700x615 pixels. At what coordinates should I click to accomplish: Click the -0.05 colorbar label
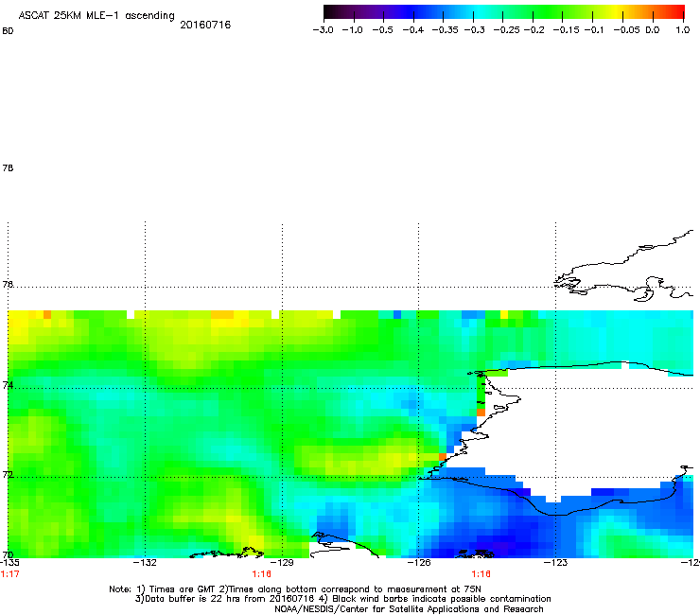tap(626, 30)
